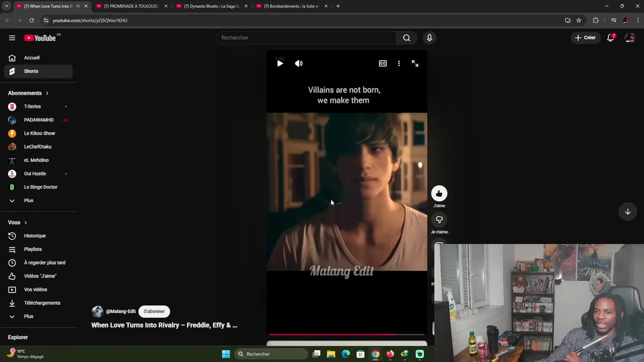Mute audio on When Love Turns Into tab
This screenshot has width=644, height=362.
(78, 6)
